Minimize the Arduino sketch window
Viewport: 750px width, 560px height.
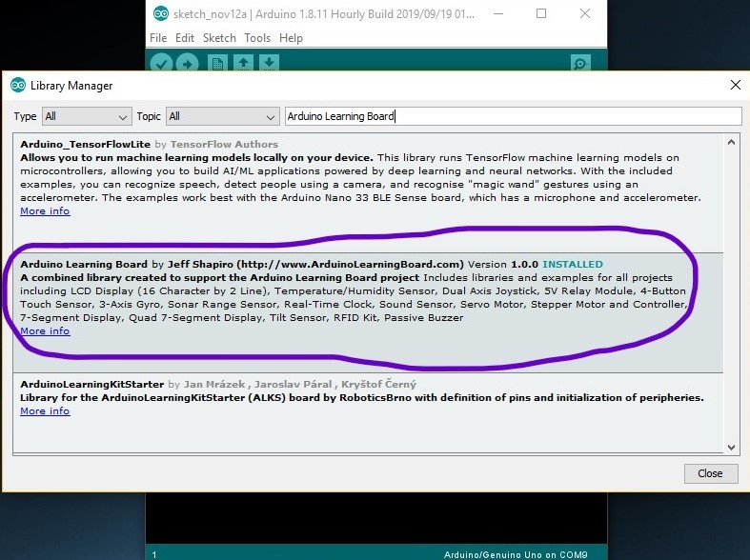498,14
